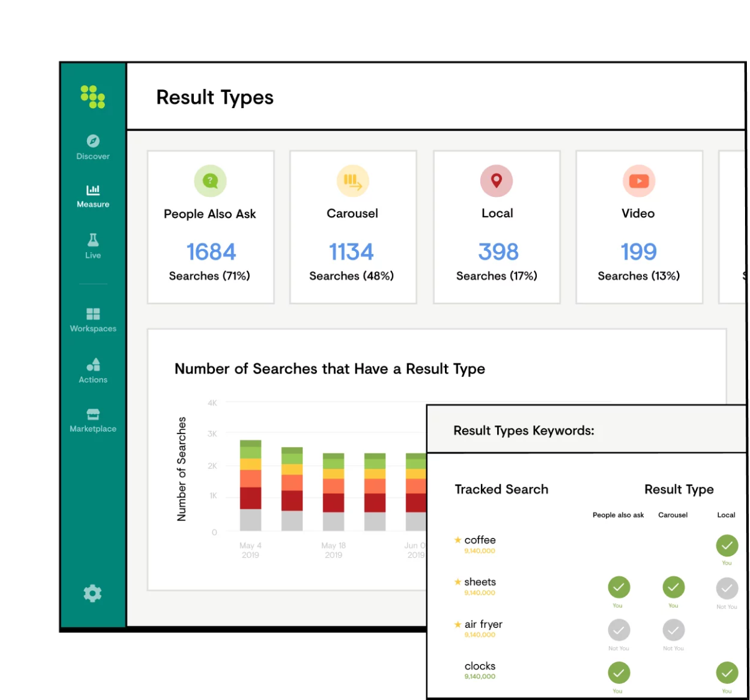
Task: Click the star next to air fryer
Action: pos(458,624)
